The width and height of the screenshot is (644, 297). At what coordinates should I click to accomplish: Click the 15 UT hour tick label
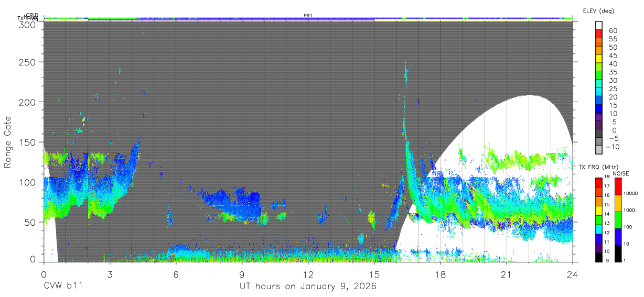374,274
